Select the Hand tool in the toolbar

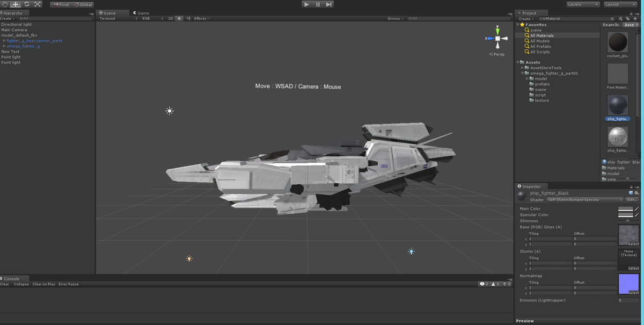point(5,4)
